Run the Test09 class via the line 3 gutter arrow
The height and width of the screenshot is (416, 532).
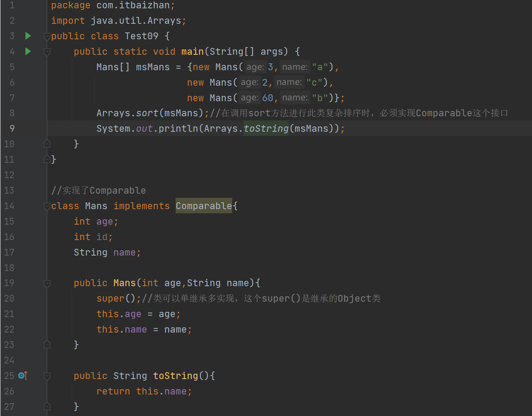pyautogui.click(x=28, y=36)
